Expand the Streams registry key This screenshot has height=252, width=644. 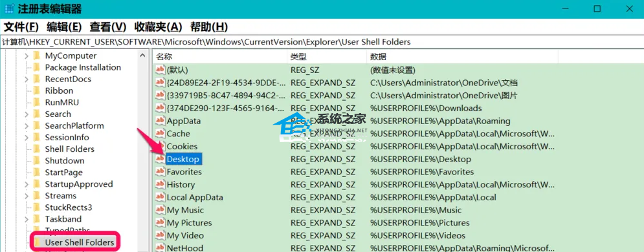(27, 196)
